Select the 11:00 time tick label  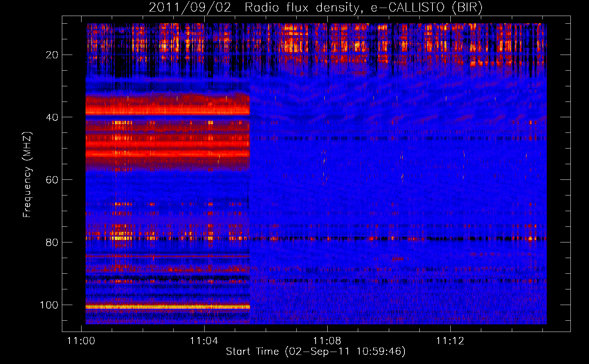tap(81, 341)
